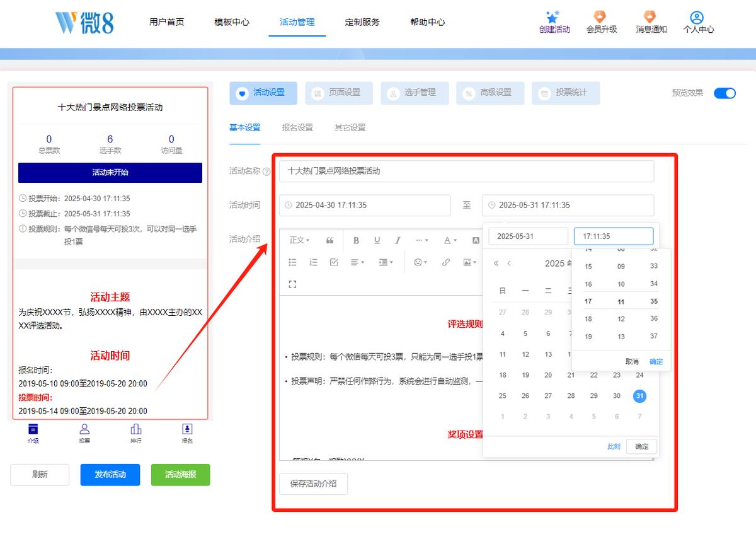
Task: Switch to the 投票统计 tab
Action: click(x=566, y=93)
